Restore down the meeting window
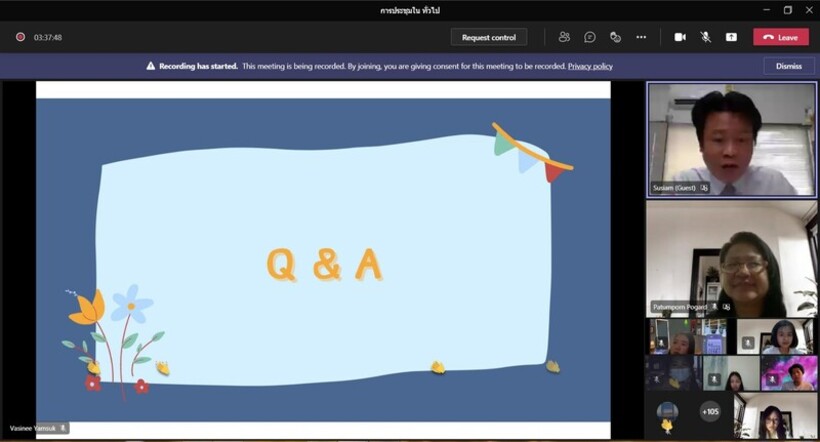 pos(787,10)
